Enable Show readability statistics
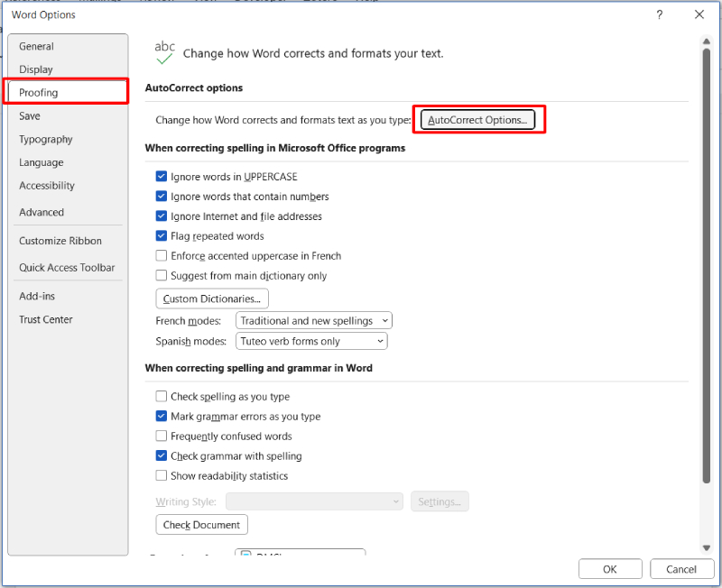Screen dimensions: 722x588 [x=161, y=475]
